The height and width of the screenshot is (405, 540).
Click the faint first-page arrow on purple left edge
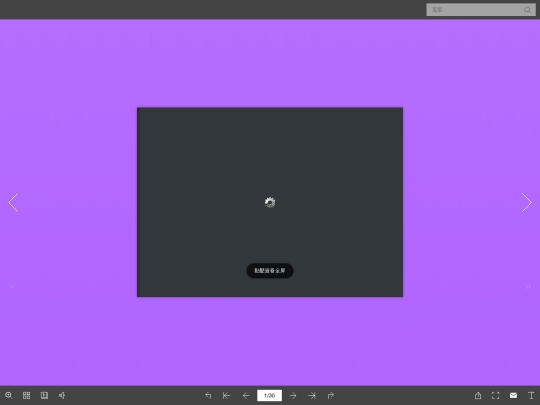(x=13, y=287)
